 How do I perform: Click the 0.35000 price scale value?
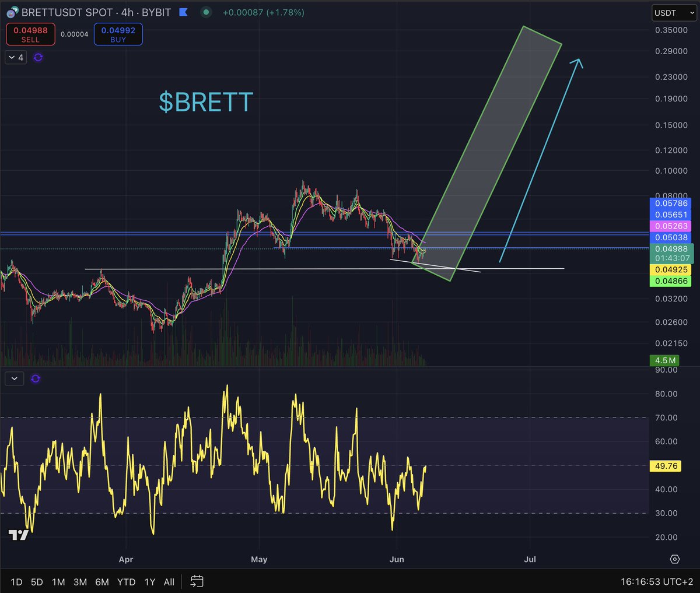coord(671,30)
